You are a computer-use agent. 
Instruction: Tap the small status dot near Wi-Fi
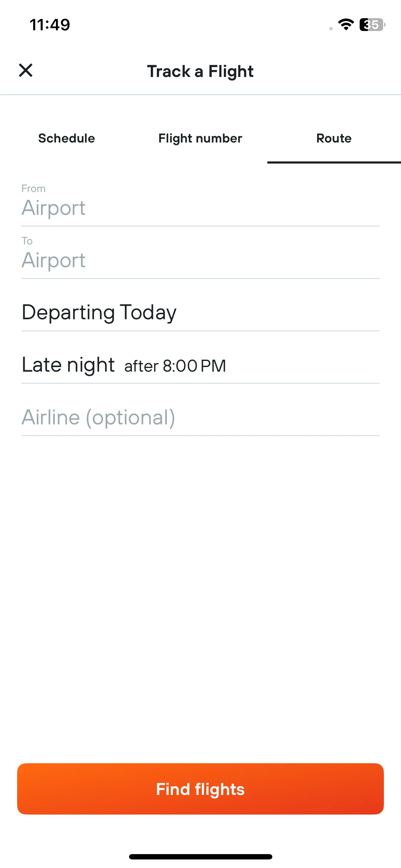pos(331,29)
